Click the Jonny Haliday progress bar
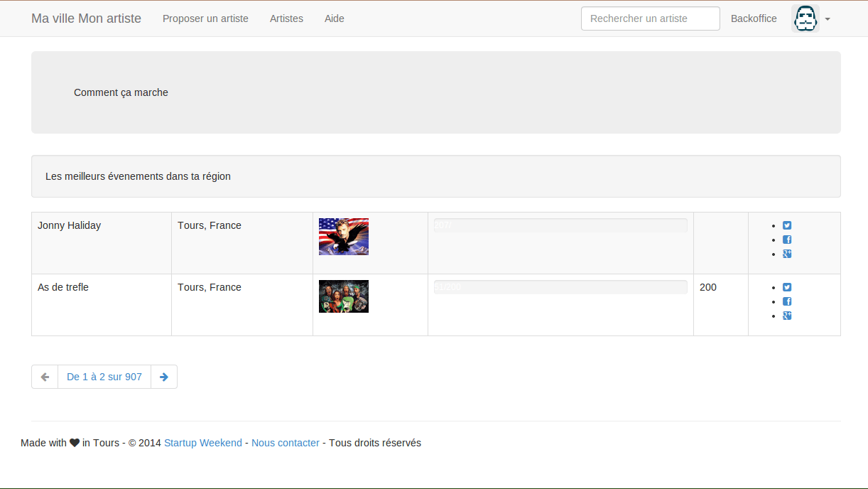The image size is (868, 489). click(x=560, y=225)
